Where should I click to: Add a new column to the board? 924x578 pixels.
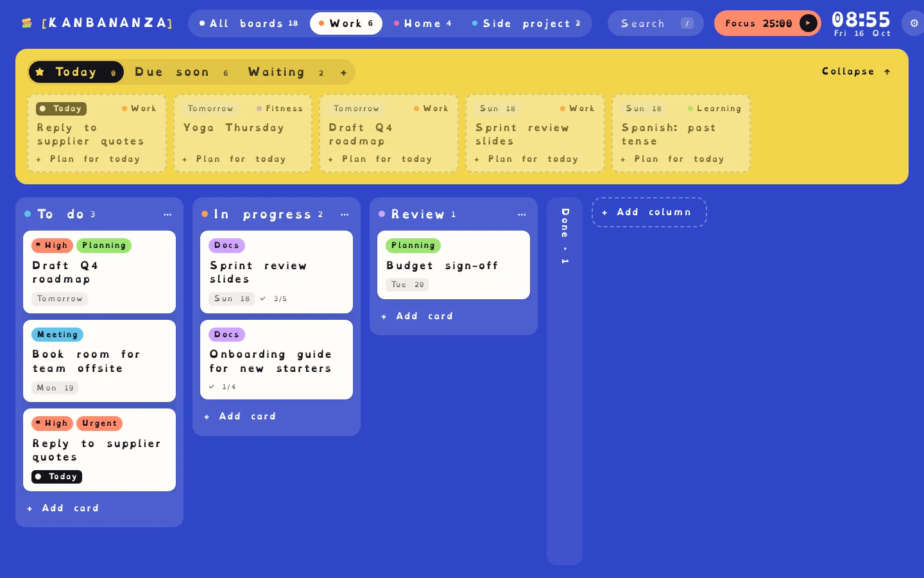(649, 212)
